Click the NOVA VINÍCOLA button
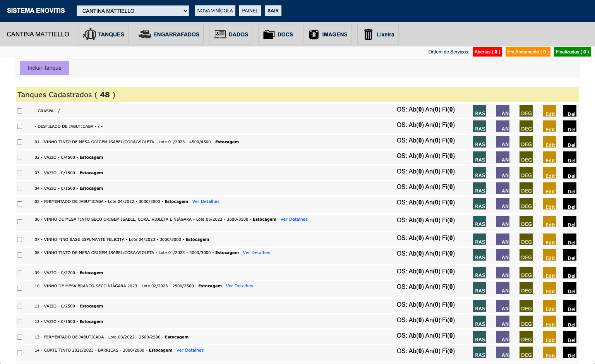This screenshot has width=595, height=364. (x=215, y=11)
